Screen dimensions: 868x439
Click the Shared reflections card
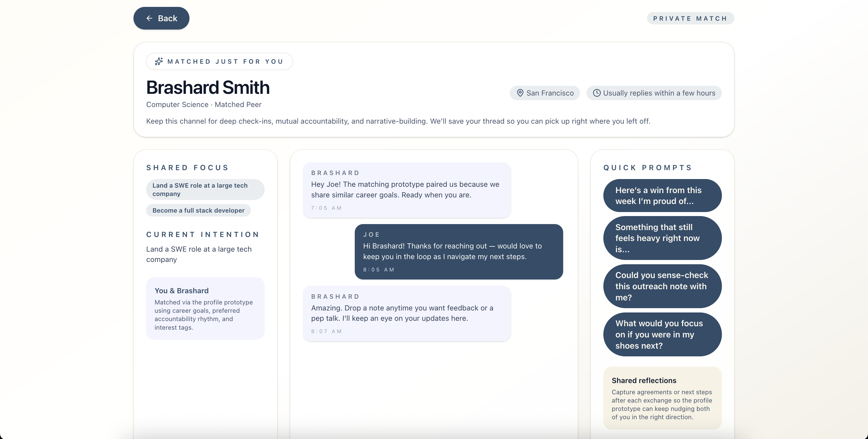(662, 398)
